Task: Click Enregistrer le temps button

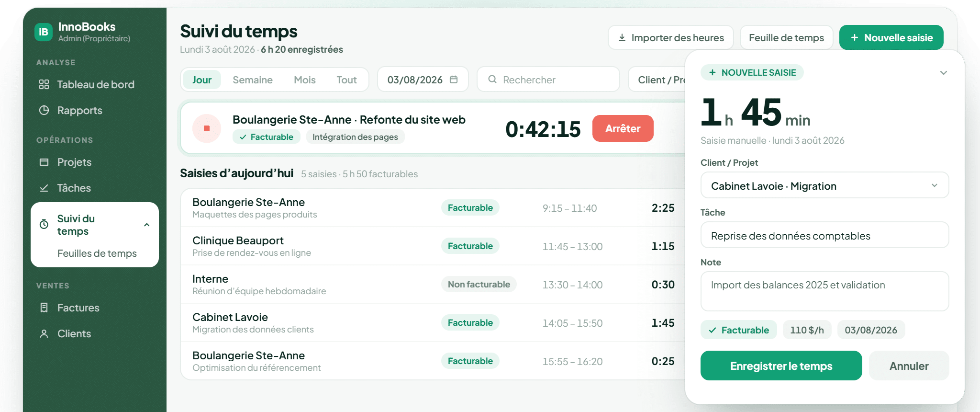Action: pyautogui.click(x=781, y=366)
